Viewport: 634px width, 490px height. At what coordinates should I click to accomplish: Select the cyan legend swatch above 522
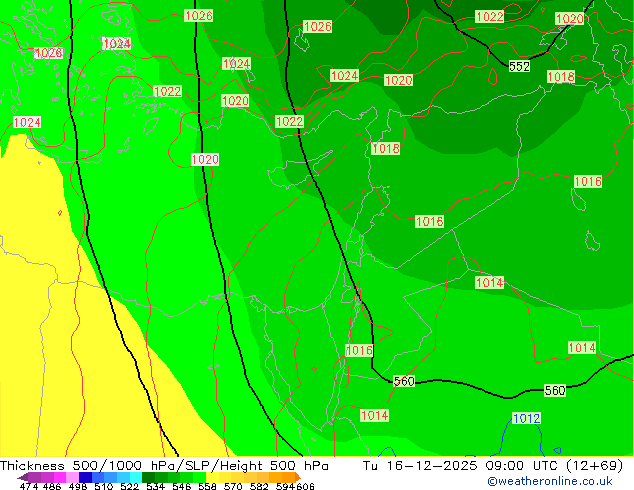[136, 477]
